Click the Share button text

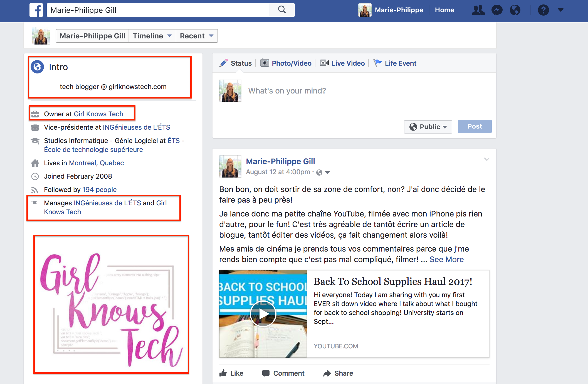tap(344, 373)
